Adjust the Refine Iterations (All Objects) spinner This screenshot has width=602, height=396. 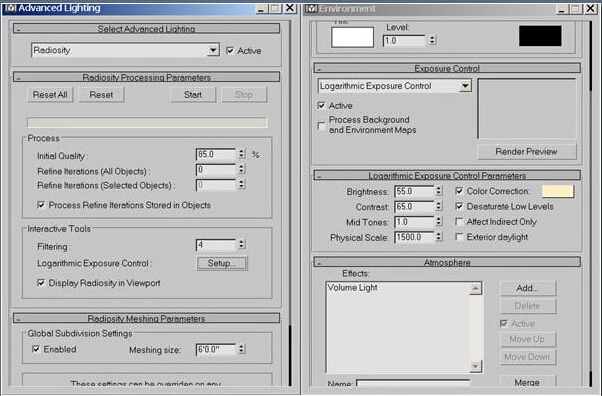pos(241,169)
